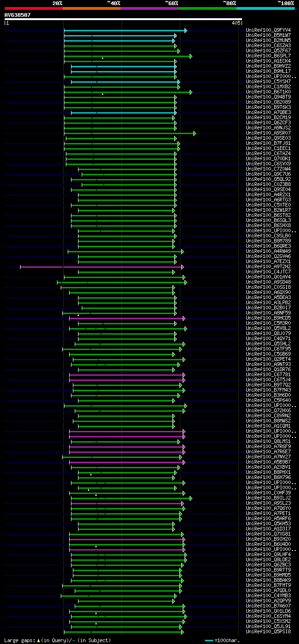Click the arrowhead ending UniRef100_B6SPL7 alignment

coord(191,56)
